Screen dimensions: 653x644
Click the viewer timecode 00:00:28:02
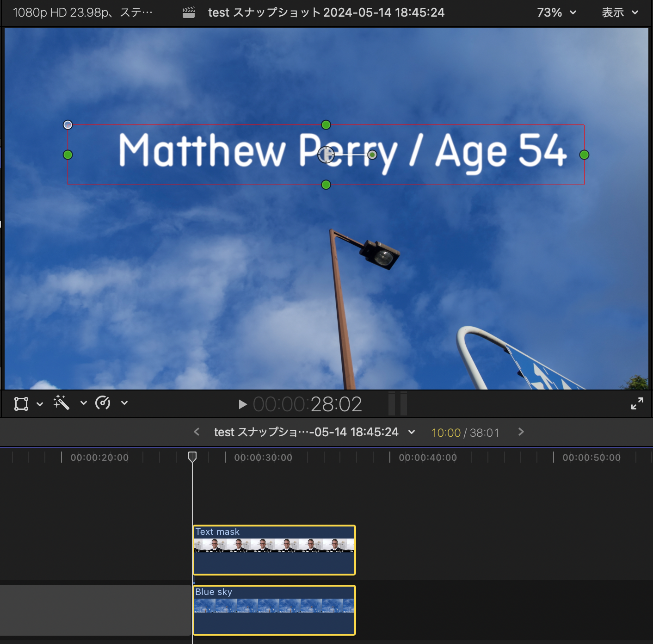pos(307,404)
